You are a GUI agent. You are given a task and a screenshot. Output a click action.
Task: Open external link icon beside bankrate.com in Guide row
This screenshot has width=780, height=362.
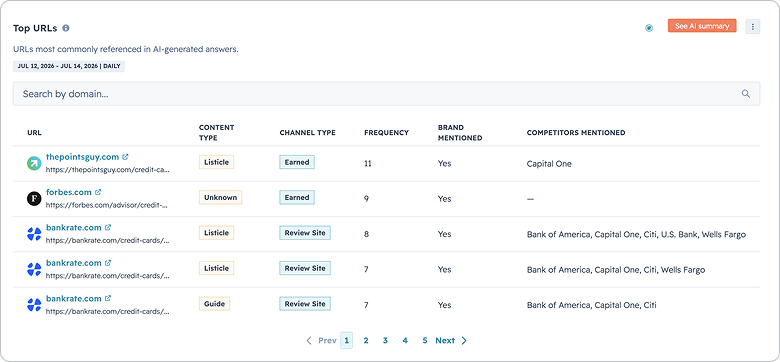pos(108,298)
